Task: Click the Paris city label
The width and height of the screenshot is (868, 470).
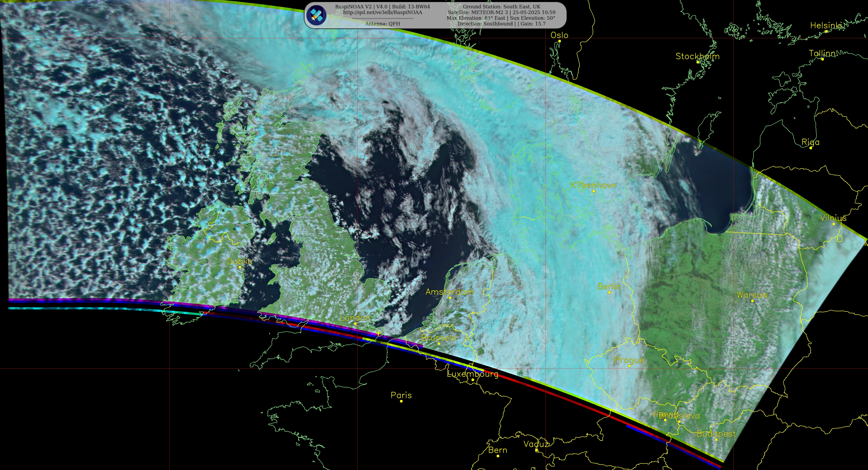Action: coord(401,395)
